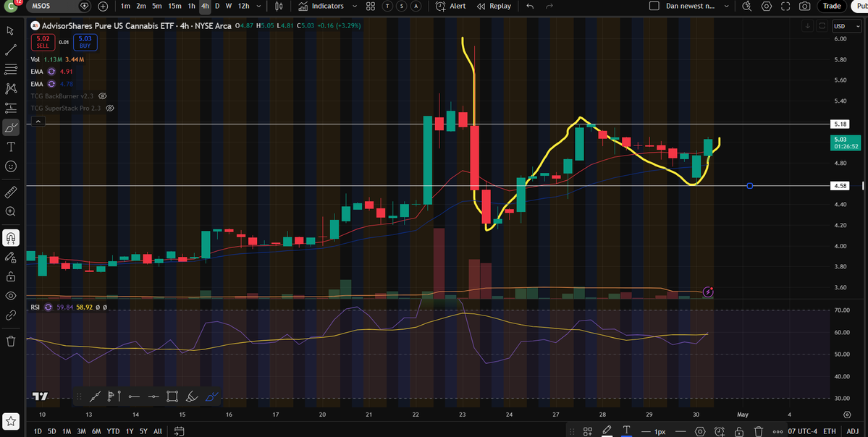This screenshot has width=868, height=437.
Task: Expand the timeframe interval dropdown chevron
Action: pos(260,6)
